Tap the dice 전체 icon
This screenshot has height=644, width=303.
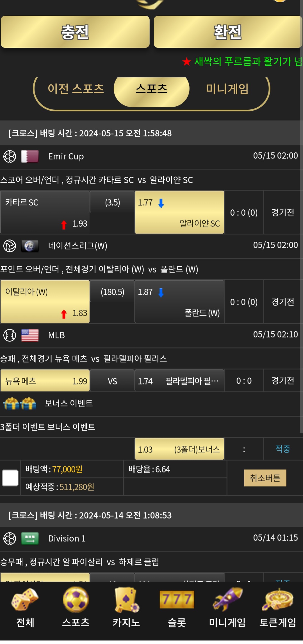pos(25,600)
